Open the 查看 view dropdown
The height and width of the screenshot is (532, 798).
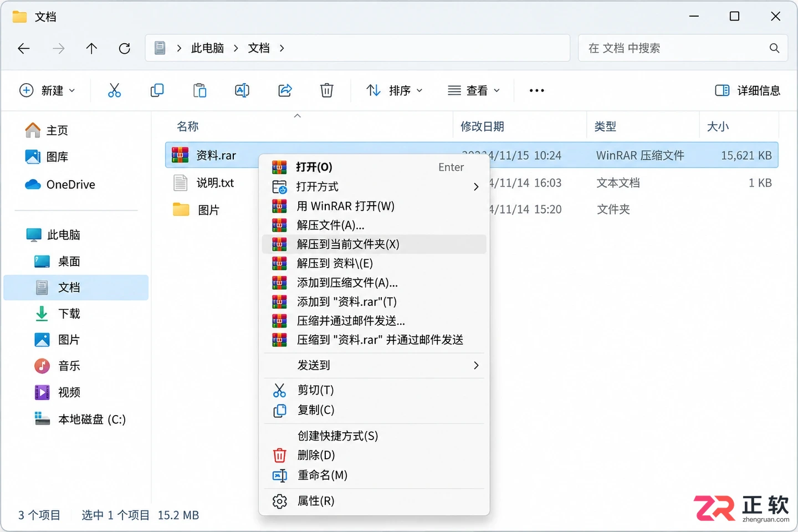pos(474,90)
